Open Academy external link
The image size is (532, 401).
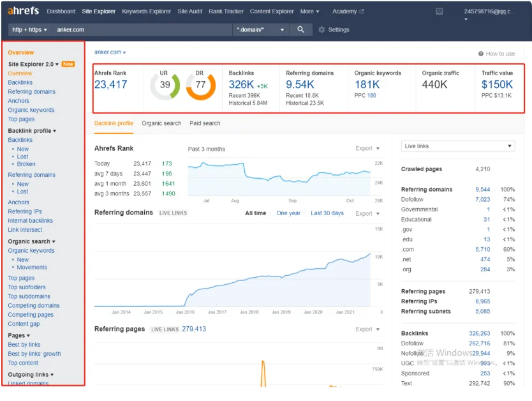348,11
